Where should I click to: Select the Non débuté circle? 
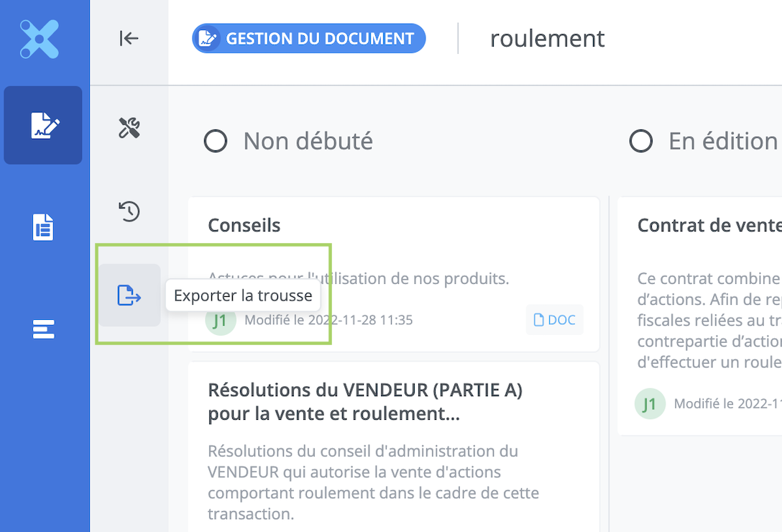click(x=216, y=141)
